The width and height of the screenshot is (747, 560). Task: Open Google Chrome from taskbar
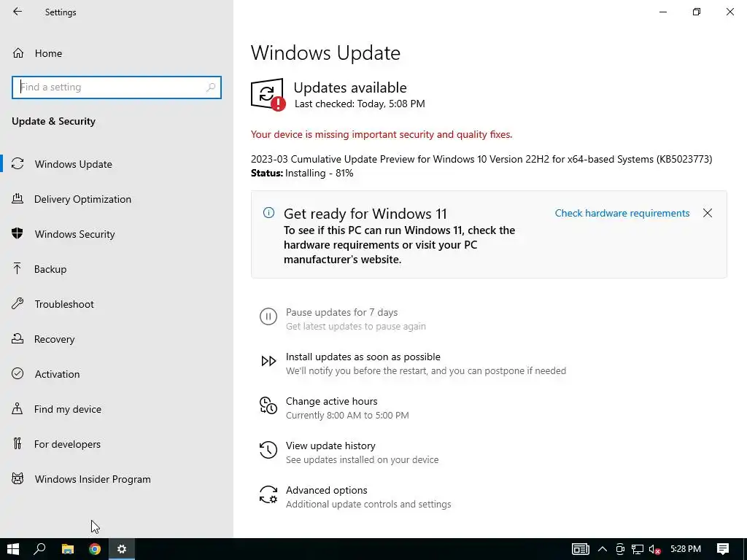[x=95, y=549]
